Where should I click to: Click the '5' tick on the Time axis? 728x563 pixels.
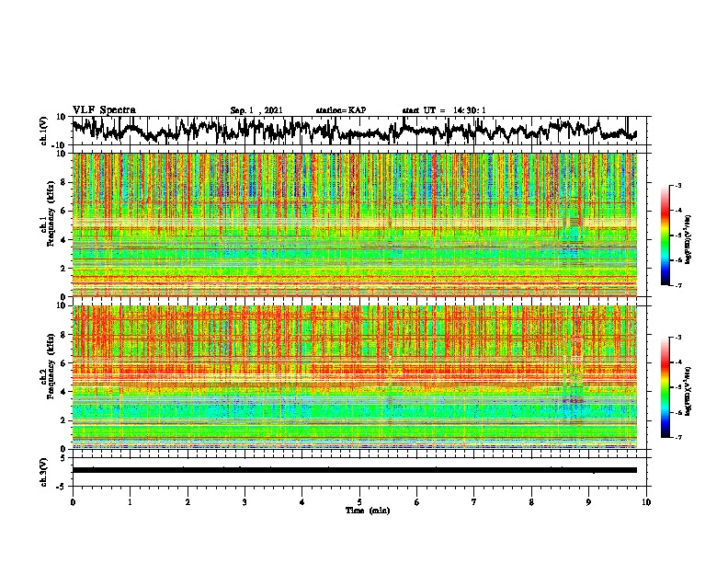359,502
